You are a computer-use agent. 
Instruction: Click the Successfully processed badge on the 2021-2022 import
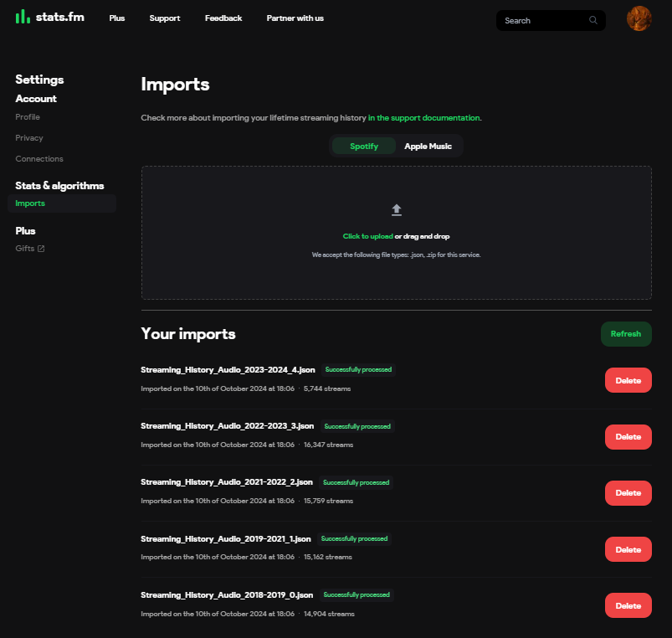point(357,482)
